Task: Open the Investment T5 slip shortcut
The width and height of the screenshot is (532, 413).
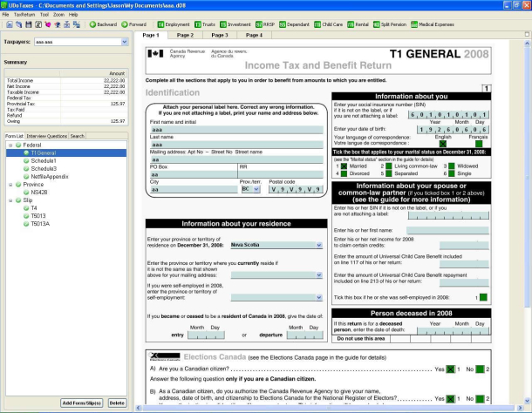Action: [235, 24]
